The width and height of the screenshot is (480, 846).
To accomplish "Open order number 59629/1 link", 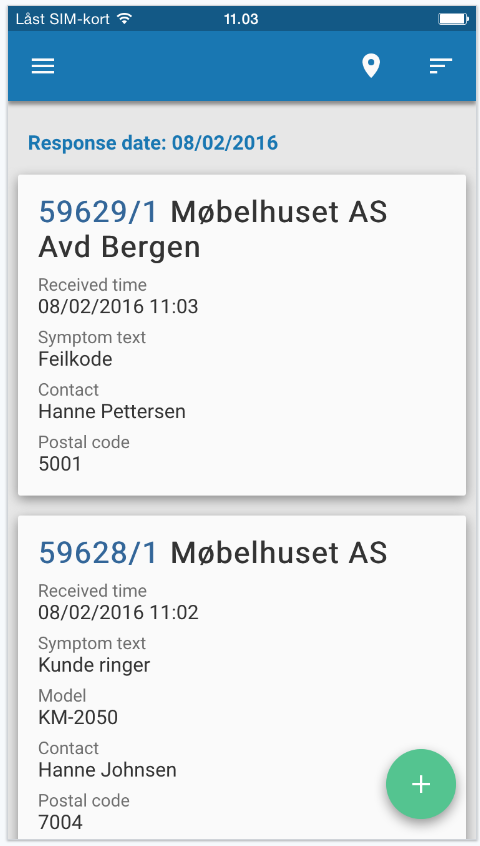I will pos(99,212).
